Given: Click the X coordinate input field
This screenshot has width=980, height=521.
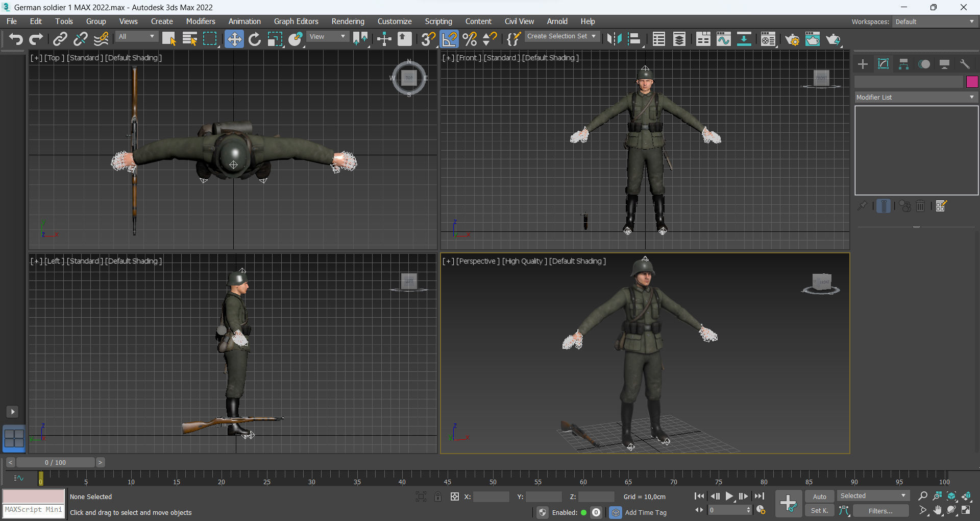Looking at the screenshot, I should 491,496.
